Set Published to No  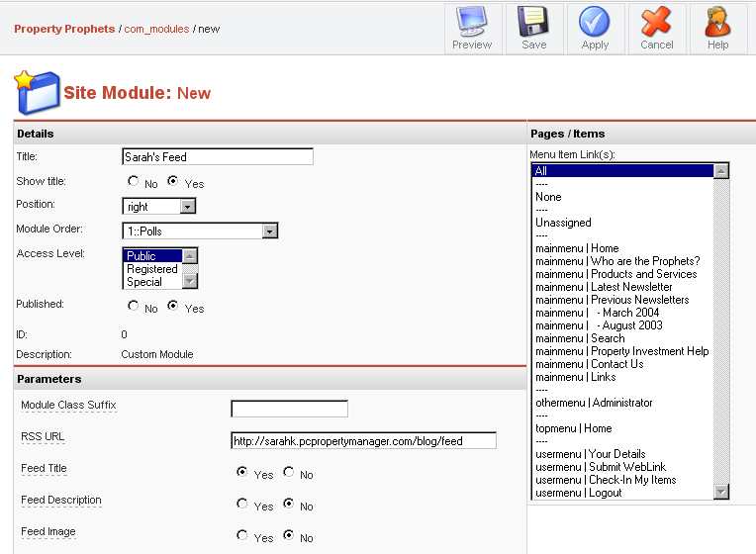(x=133, y=306)
